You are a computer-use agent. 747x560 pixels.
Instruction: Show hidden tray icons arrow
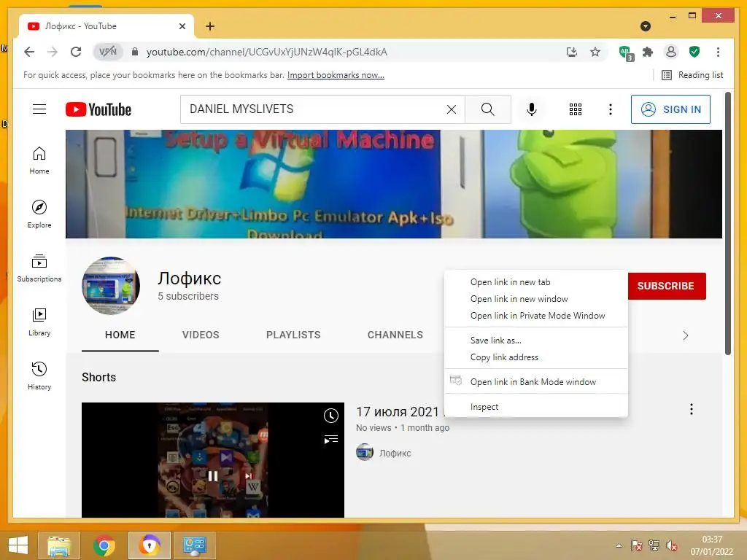click(x=619, y=545)
